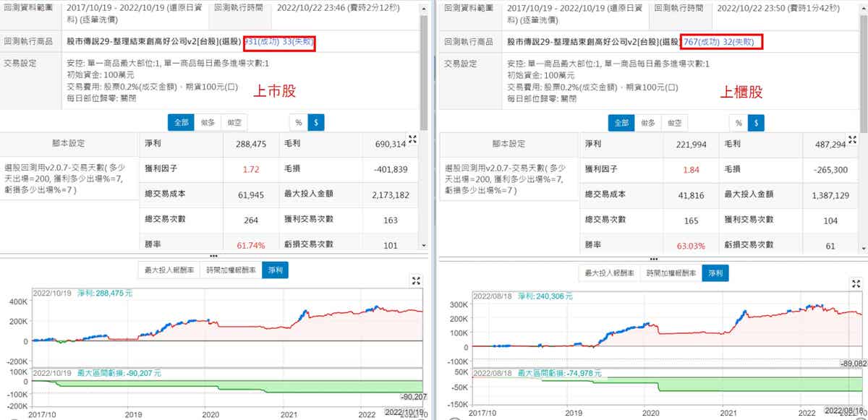This screenshot has height=420, width=868.
Task: Click left panel splitter dots handle
Action: coord(213,256)
